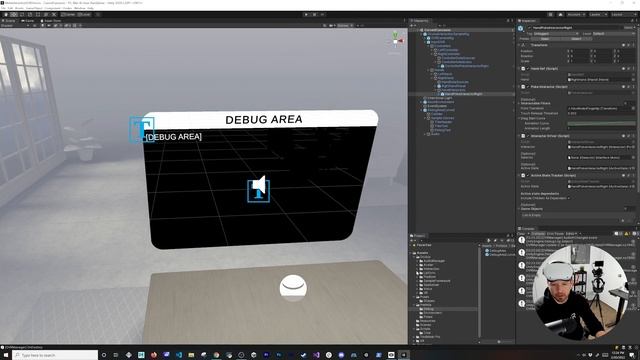The image size is (640, 360).
Task: Toggle Active State Tracker script enabled checkbox
Action: [528, 176]
